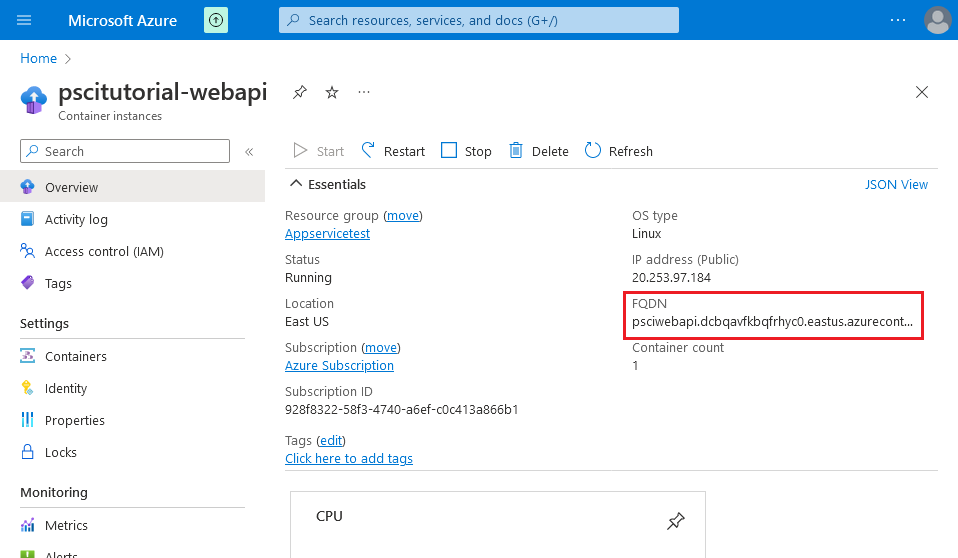This screenshot has width=958, height=558.
Task: Select the public IP address 20.253.97.184
Action: pyautogui.click(x=671, y=277)
